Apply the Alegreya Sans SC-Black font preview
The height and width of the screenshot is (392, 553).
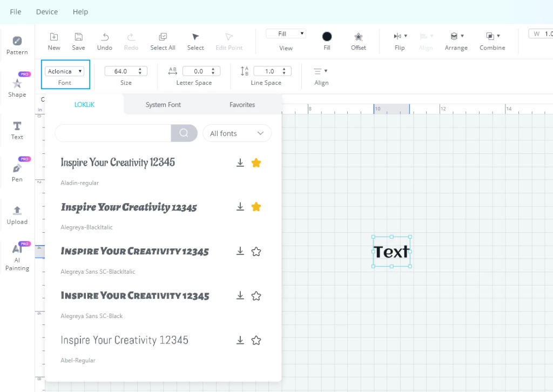tap(135, 295)
